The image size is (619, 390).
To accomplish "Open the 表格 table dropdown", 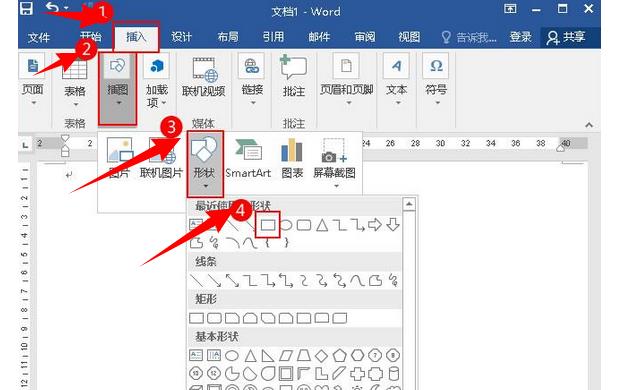I will 75,82.
